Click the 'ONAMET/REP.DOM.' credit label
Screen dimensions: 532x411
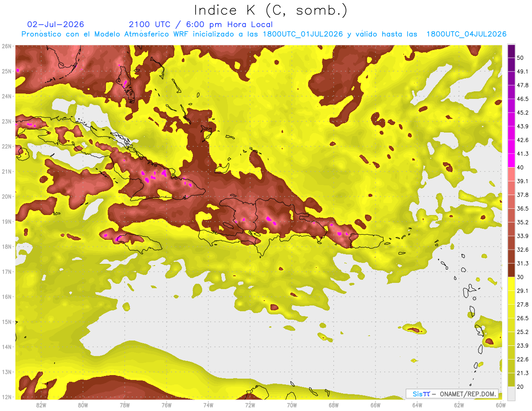pyautogui.click(x=468, y=394)
